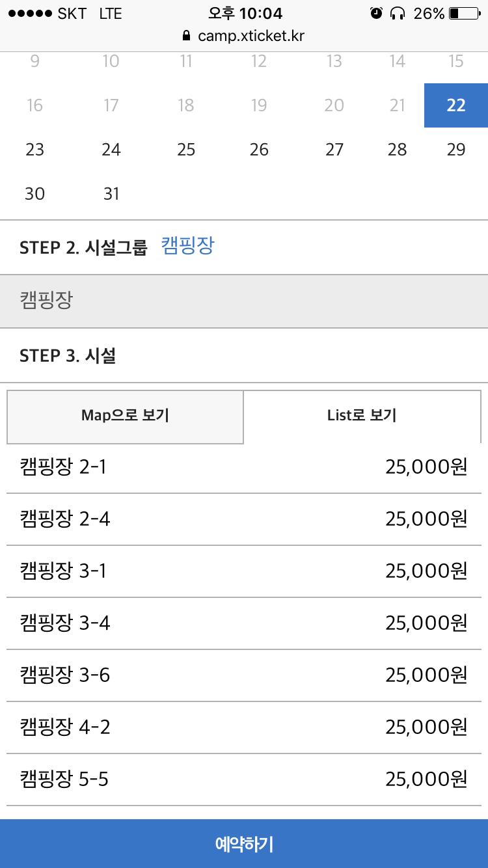Image resolution: width=488 pixels, height=868 pixels.
Task: Choose date 29 on the calendar
Action: 456,150
